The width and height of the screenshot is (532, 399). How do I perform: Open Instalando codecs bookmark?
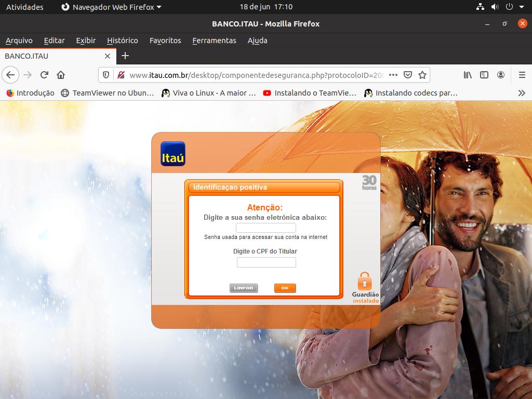tap(411, 93)
